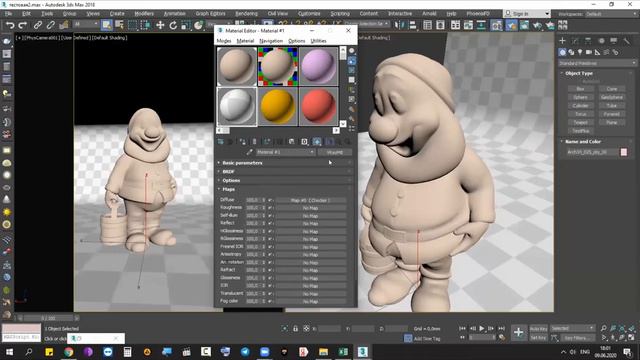Open the Hierarchy panel icon
The height and width of the screenshot is (360, 640).
pyautogui.click(x=588, y=41)
